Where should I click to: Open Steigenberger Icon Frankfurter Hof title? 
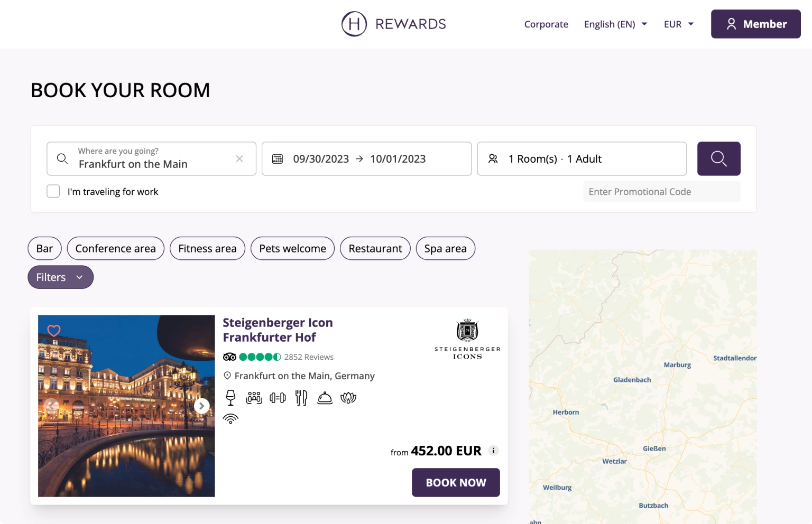tap(278, 330)
